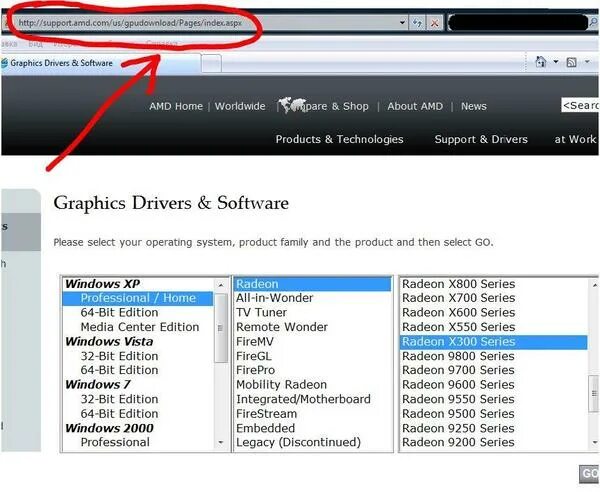Select Integrated/Motherboard product family

tap(313, 399)
